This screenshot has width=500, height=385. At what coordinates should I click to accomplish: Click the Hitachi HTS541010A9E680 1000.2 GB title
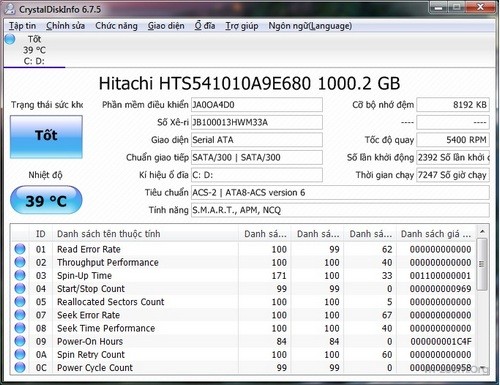tap(249, 83)
